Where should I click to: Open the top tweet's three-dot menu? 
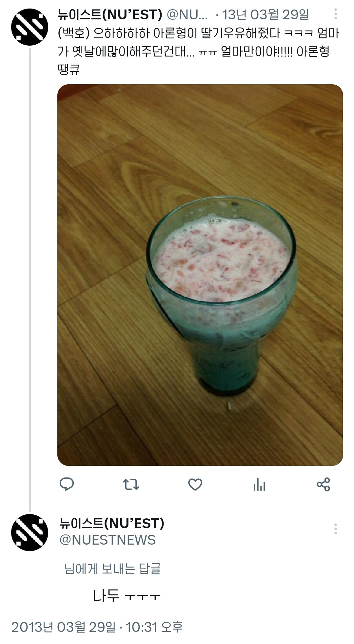click(x=335, y=14)
